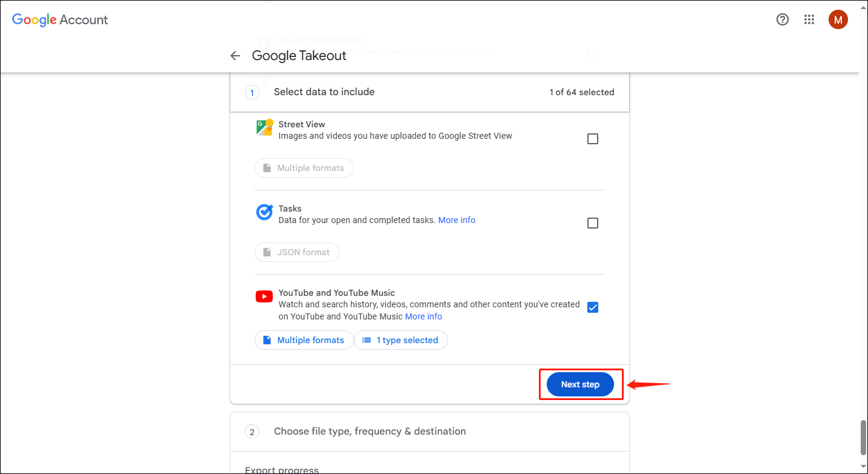868x474 pixels.
Task: Click the Street View title text
Action: 302,124
